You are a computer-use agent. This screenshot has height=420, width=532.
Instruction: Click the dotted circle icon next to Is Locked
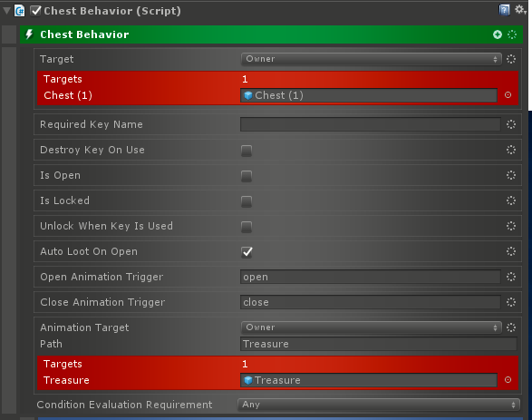pos(511,200)
